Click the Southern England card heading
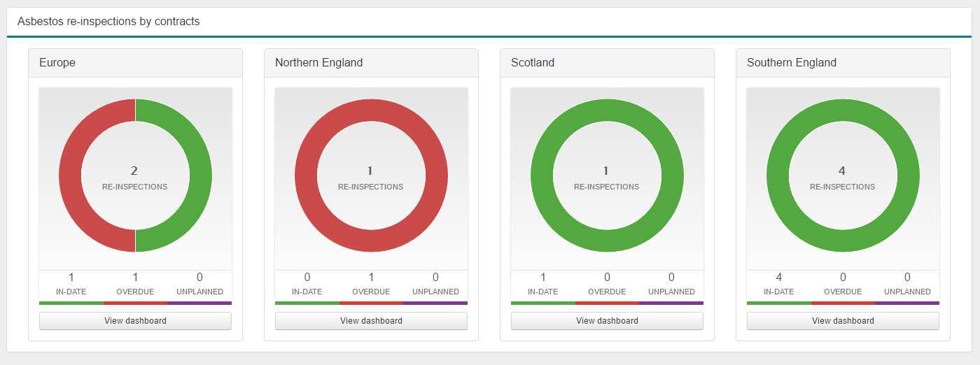The width and height of the screenshot is (980, 365). [791, 63]
